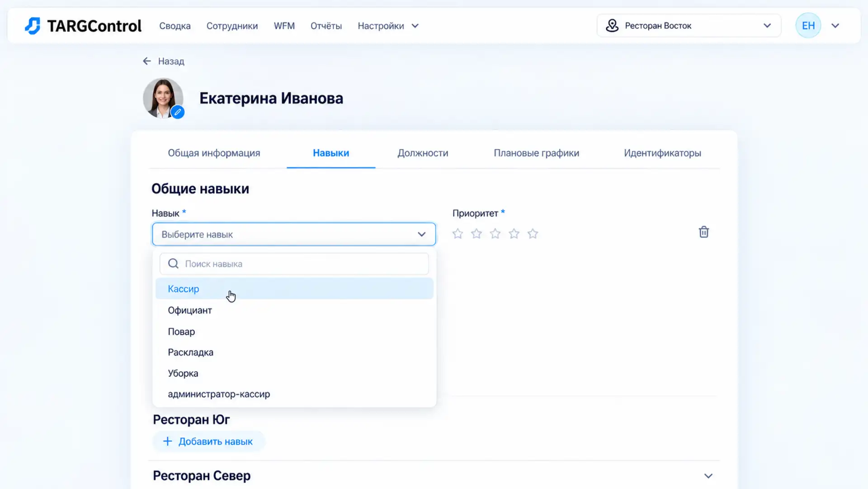
Task: Open Отчёты section
Action: click(x=326, y=26)
